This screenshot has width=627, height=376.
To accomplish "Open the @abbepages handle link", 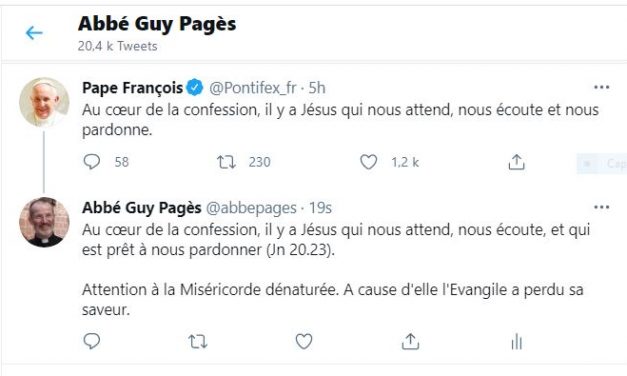I will click(251, 208).
